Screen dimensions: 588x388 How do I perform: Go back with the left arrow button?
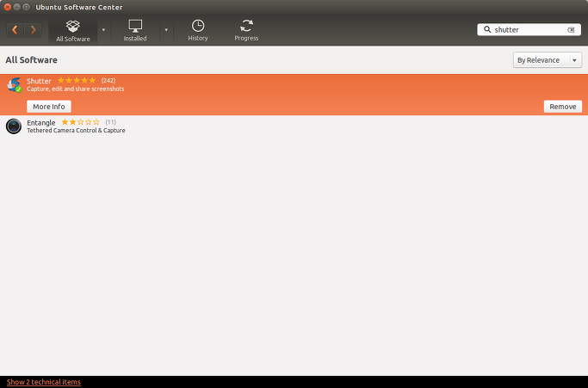pyautogui.click(x=15, y=29)
